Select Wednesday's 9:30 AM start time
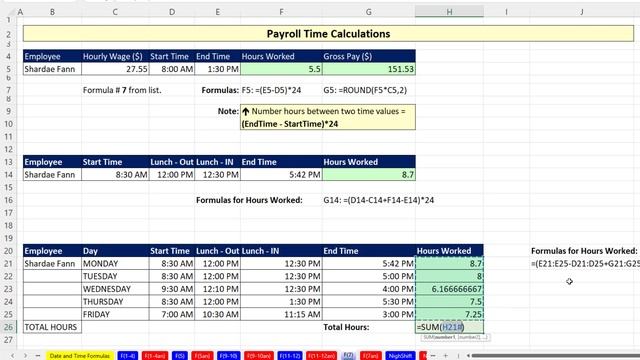This screenshot has height=360, width=640. [x=172, y=289]
